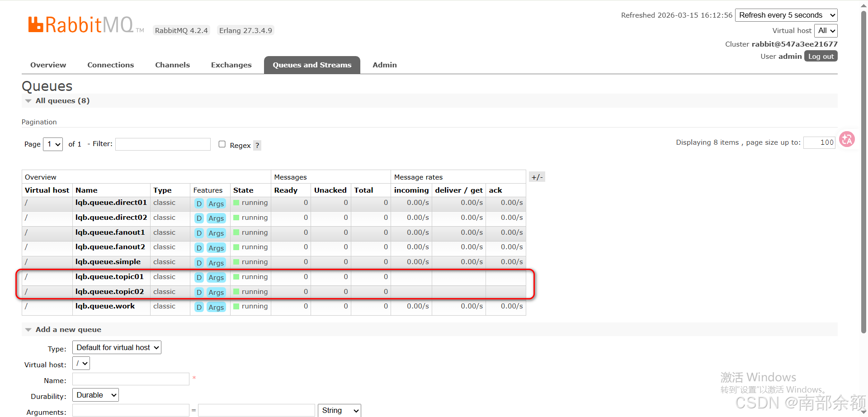The height and width of the screenshot is (417, 868).
Task: Open queue lqb.queue.topic01
Action: click(109, 277)
